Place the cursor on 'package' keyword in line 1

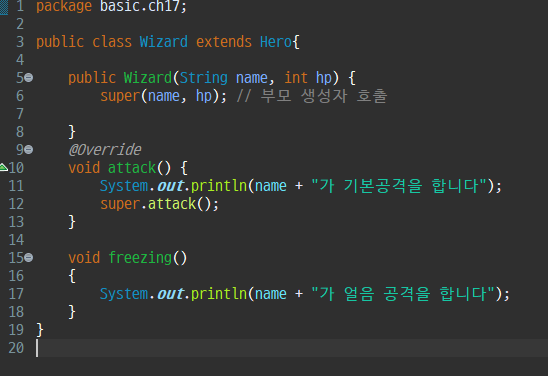[x=64, y=6]
